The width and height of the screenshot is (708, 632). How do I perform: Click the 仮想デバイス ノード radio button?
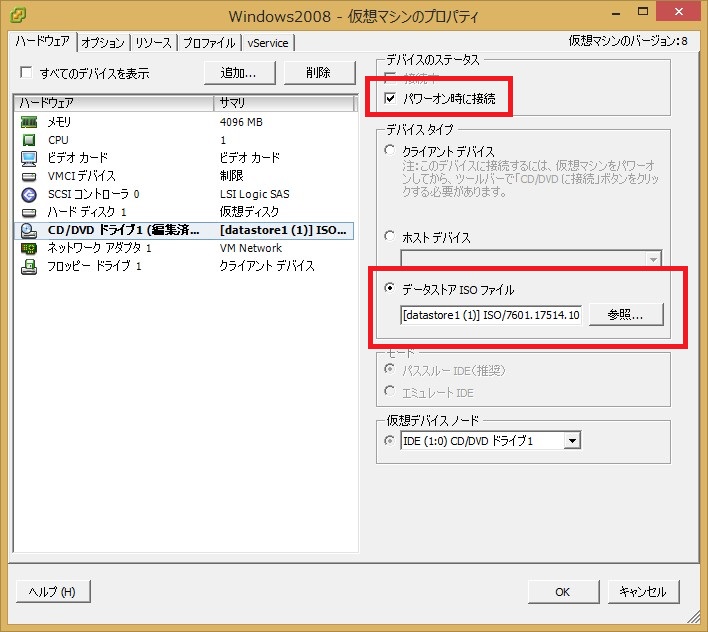pyautogui.click(x=389, y=440)
